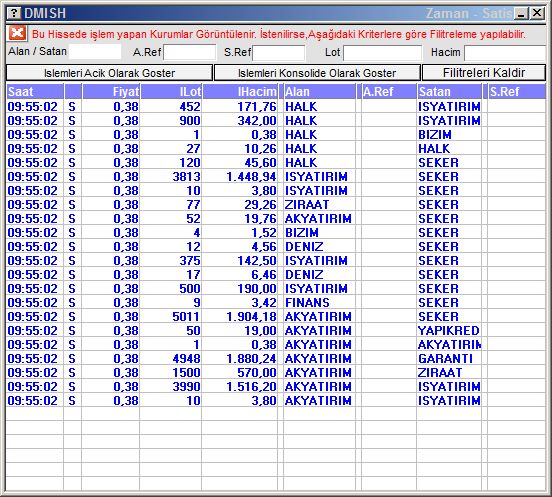The height and width of the screenshot is (497, 552).
Task: Select volume cell 570,00
Action: pyautogui.click(x=257, y=373)
